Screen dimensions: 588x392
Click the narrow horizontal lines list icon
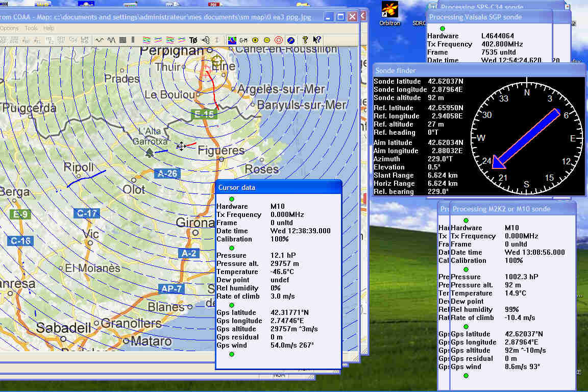click(x=133, y=40)
